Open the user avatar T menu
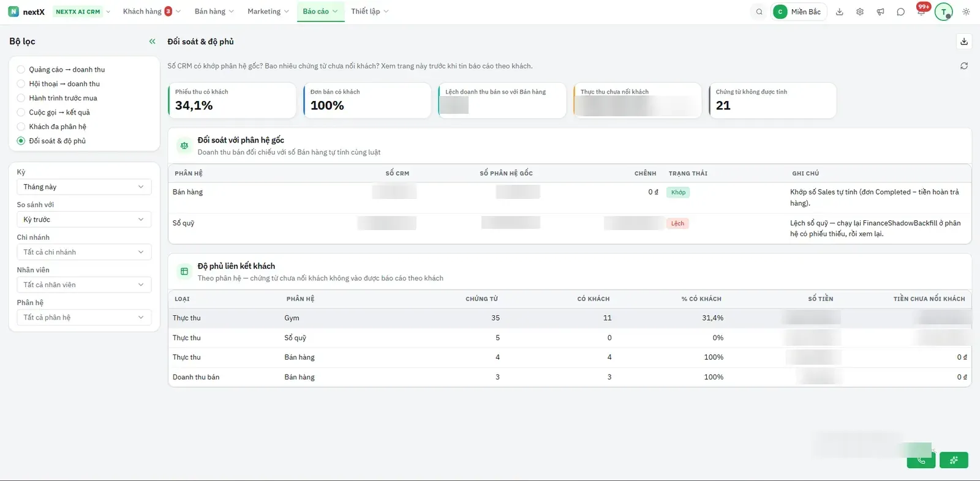Screen dimensions: 980x481 (944, 12)
